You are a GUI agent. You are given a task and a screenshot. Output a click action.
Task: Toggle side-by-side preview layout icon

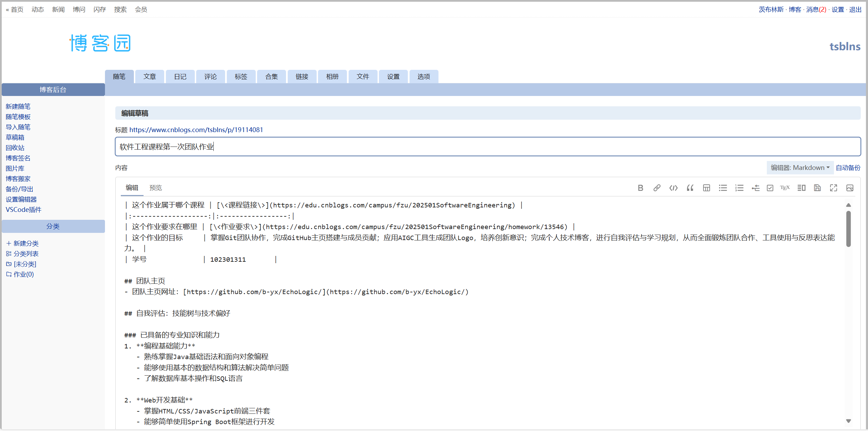click(801, 188)
